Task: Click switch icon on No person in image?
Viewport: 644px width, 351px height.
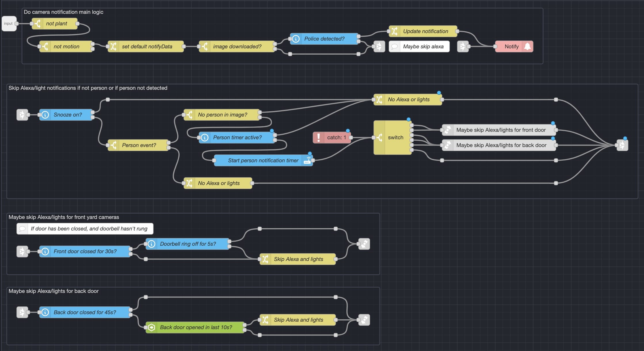Action: pyautogui.click(x=189, y=115)
